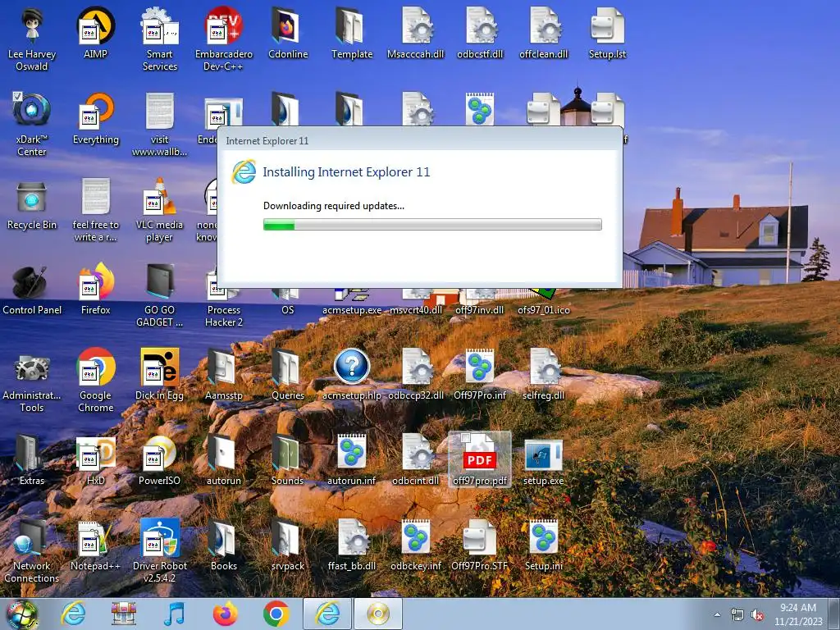Open the music note app on taskbar
The image size is (840, 630).
coord(174,614)
